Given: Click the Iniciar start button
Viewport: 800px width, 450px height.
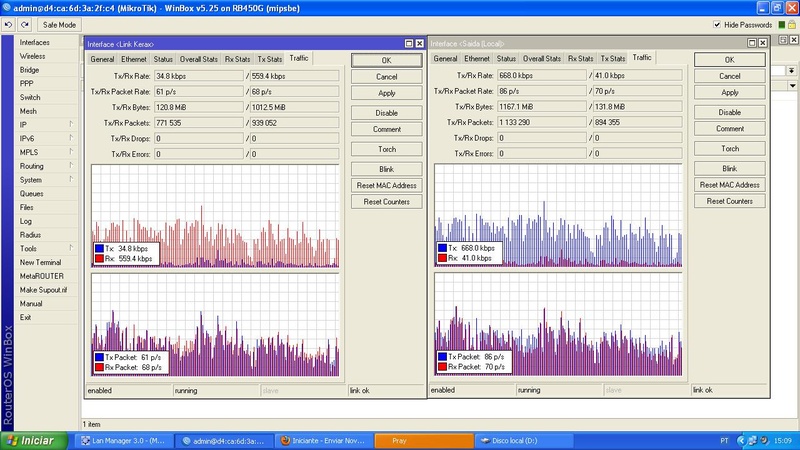Looking at the screenshot, I should pyautogui.click(x=34, y=441).
